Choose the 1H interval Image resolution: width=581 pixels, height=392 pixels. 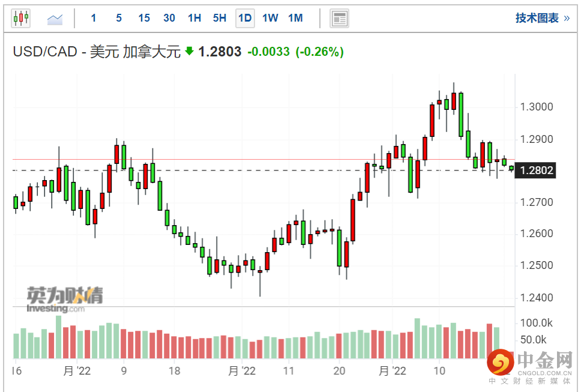point(194,18)
